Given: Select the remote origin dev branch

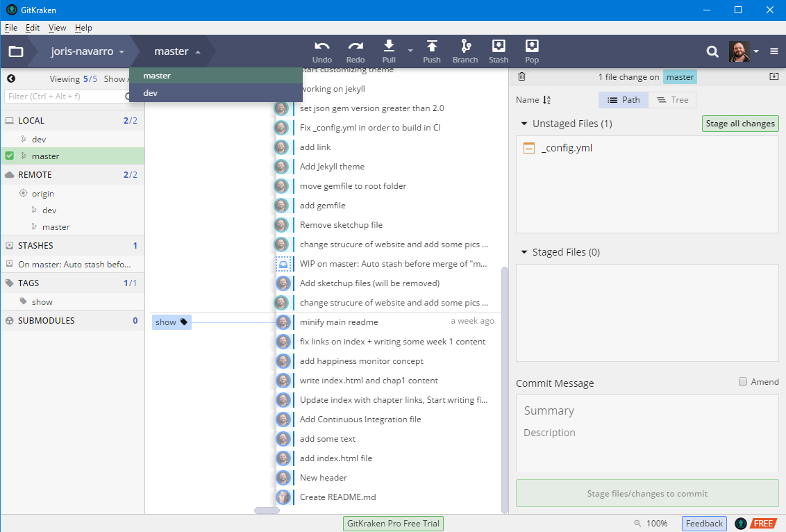Looking at the screenshot, I should click(73, 210).
